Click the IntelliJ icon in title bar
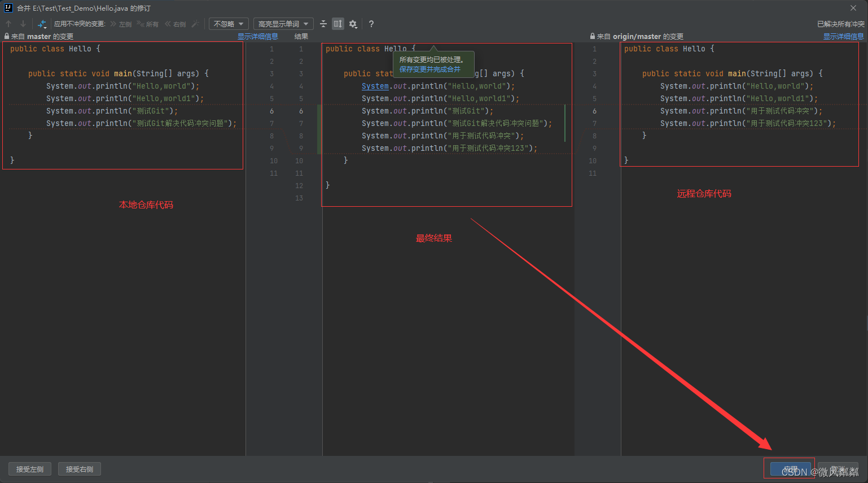Viewport: 868px width, 483px height. (x=8, y=8)
